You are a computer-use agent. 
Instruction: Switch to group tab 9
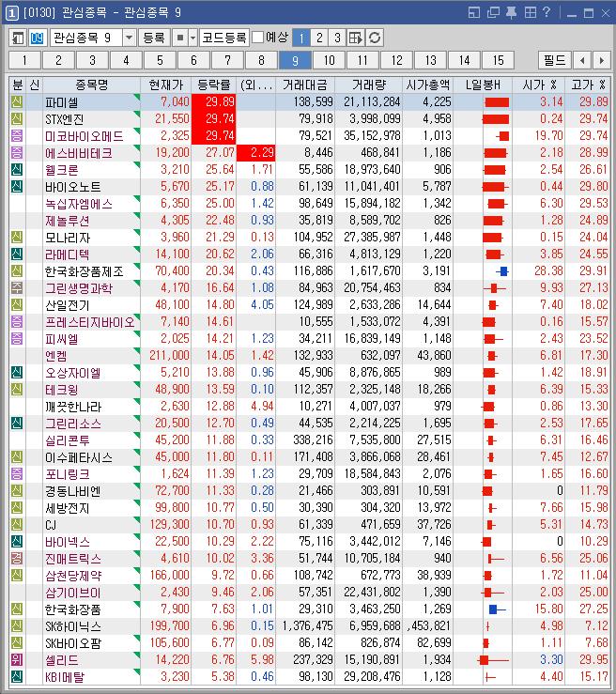[x=295, y=60]
